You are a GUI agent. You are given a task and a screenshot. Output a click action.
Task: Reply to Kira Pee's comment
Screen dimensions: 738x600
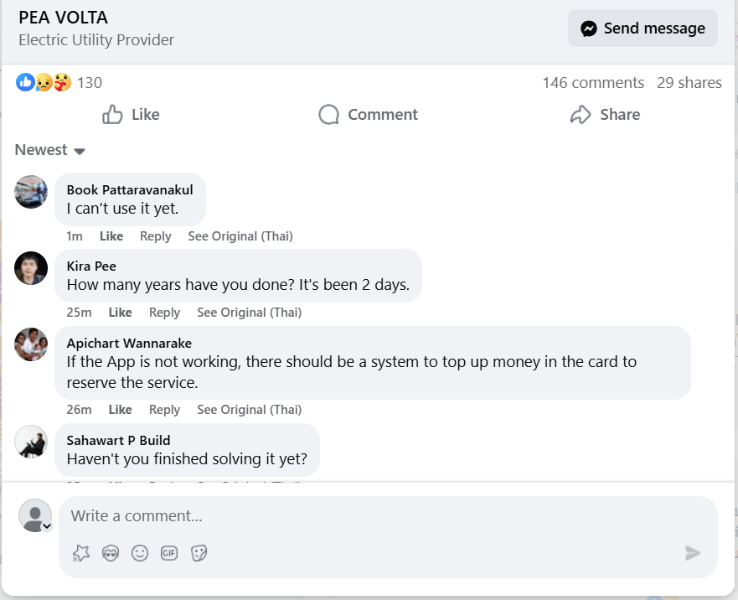point(164,313)
